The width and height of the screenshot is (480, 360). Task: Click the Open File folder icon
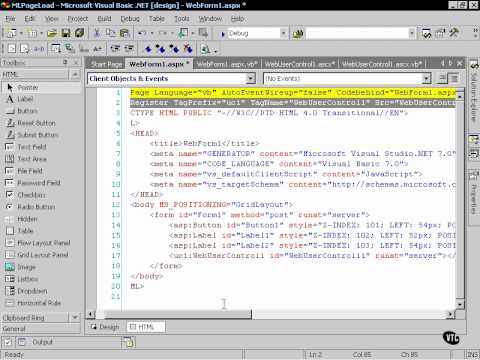(x=52, y=33)
